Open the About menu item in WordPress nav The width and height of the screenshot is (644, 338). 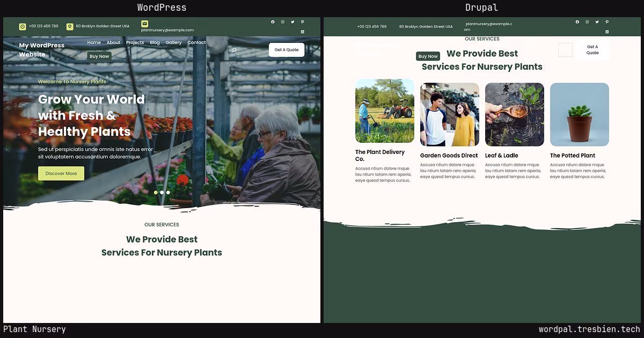(113, 42)
